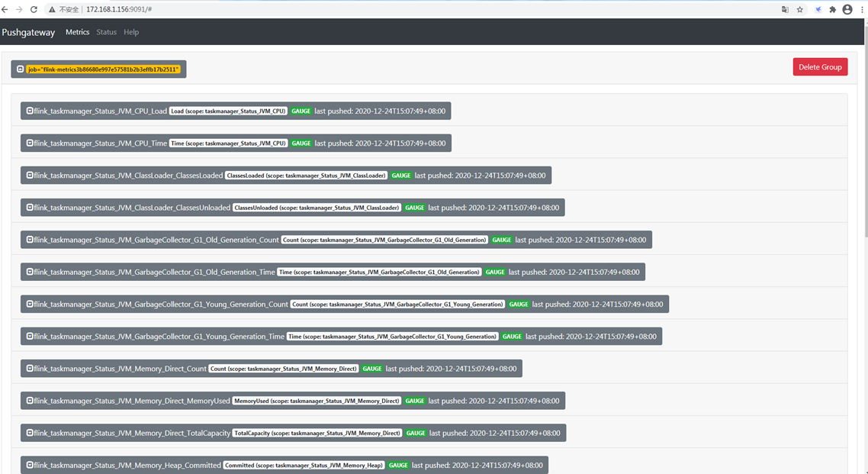Click GAUGE badge on Memory_Heap_Committed row
The image size is (868, 474).
(x=399, y=465)
